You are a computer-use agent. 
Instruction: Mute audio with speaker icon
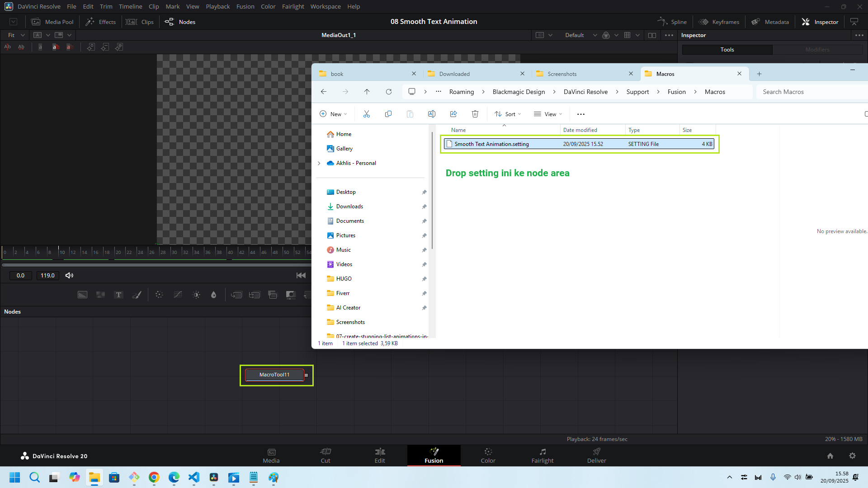[x=69, y=275]
